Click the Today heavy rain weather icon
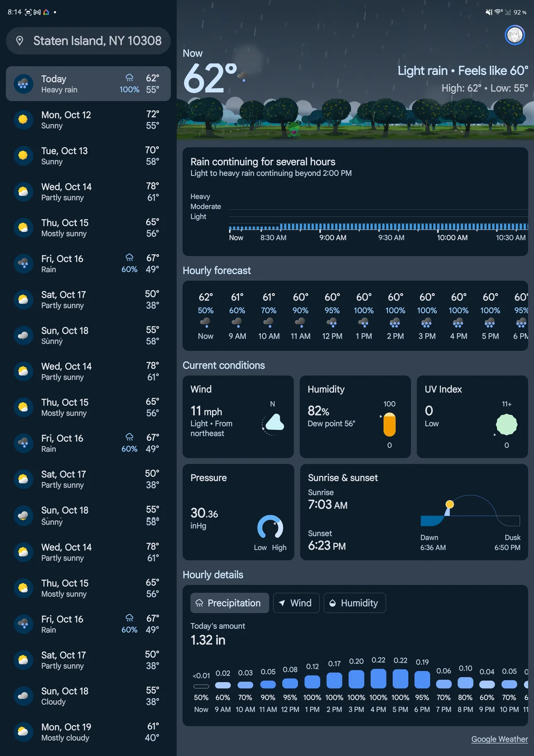This screenshot has height=756, width=534. point(23,84)
